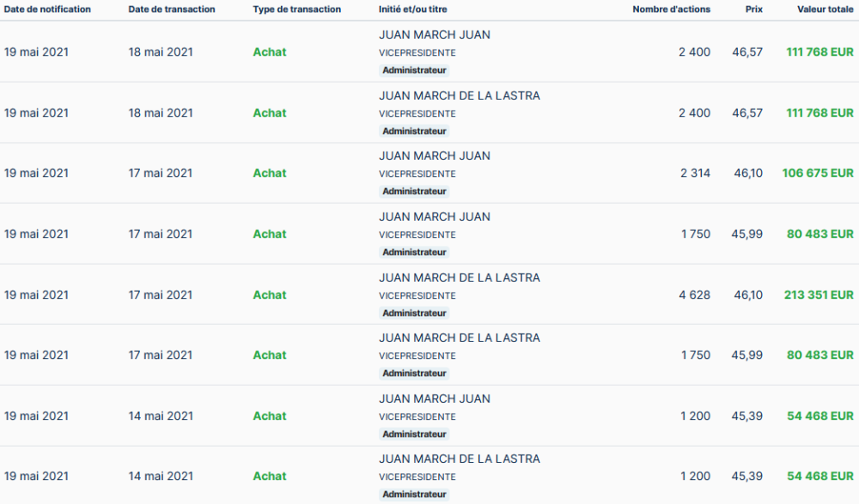Click the Initié et/ou titre header
The image size is (859, 504).
413,9
